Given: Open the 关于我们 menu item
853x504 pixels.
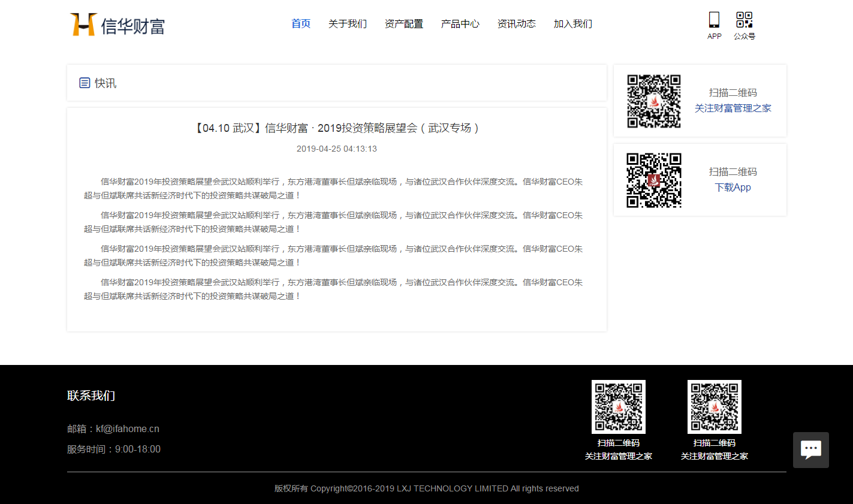Looking at the screenshot, I should 348,24.
